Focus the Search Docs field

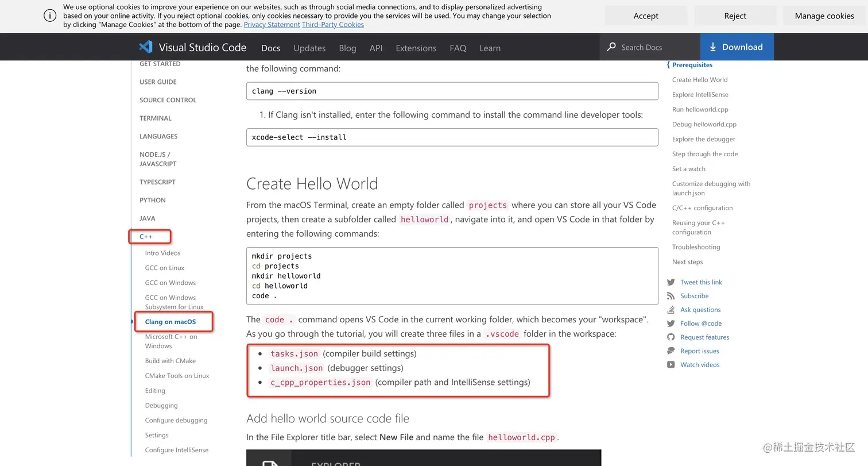point(650,47)
